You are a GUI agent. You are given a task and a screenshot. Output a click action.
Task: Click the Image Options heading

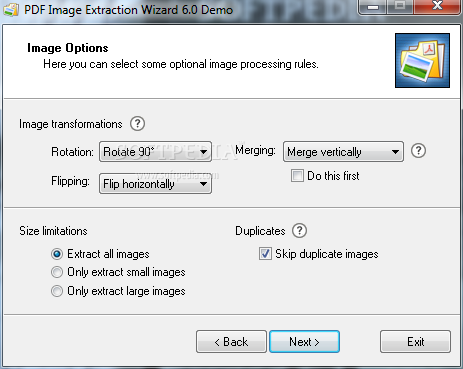pos(68,48)
